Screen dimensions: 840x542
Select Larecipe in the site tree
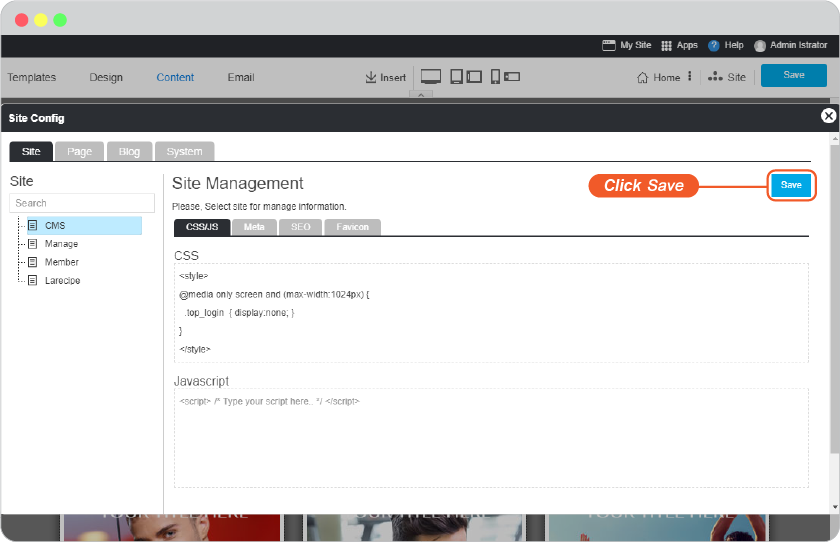pos(62,280)
